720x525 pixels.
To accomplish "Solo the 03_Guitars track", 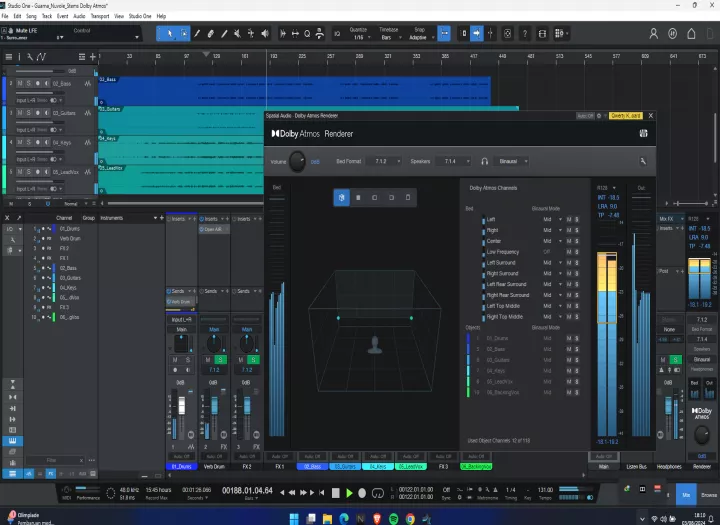I will (x=28, y=113).
